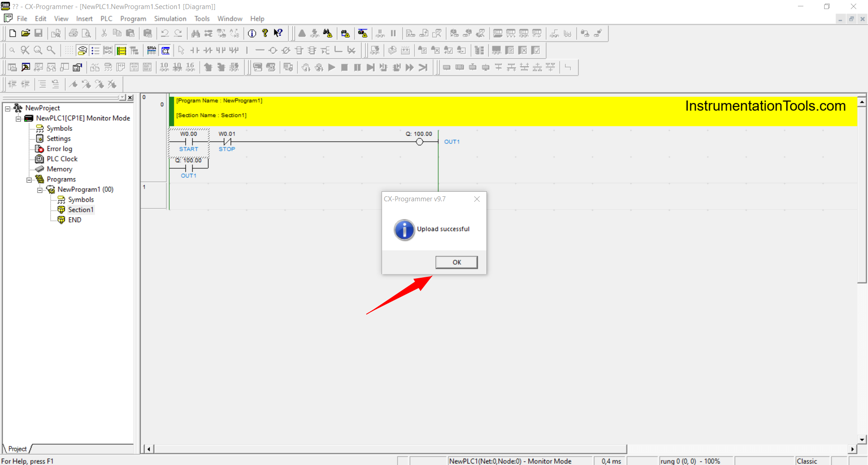Toggle the Project Workspace window button
Image resolution: width=868 pixels, height=465 pixels.
point(12,67)
